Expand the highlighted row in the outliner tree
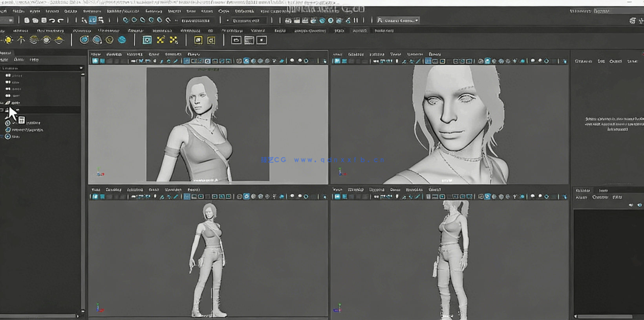This screenshot has width=644, height=320. (2, 110)
